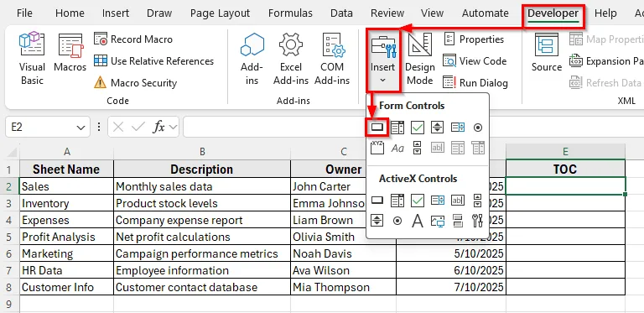
Task: Open the File tab
Action: point(24,13)
